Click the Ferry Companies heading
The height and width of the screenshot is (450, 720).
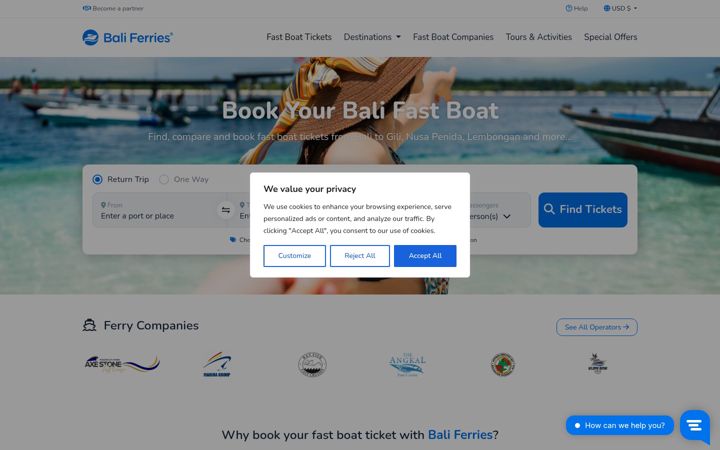pyautogui.click(x=151, y=326)
